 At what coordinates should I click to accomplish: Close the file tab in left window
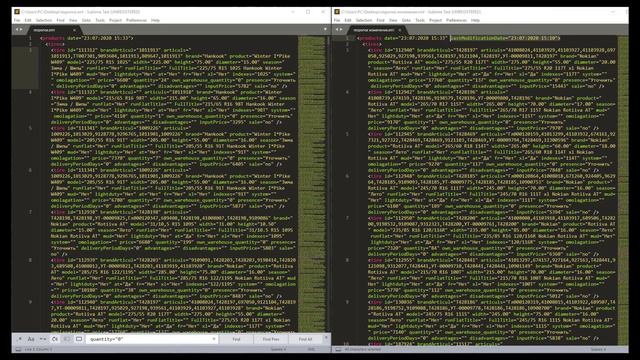(x=74, y=30)
